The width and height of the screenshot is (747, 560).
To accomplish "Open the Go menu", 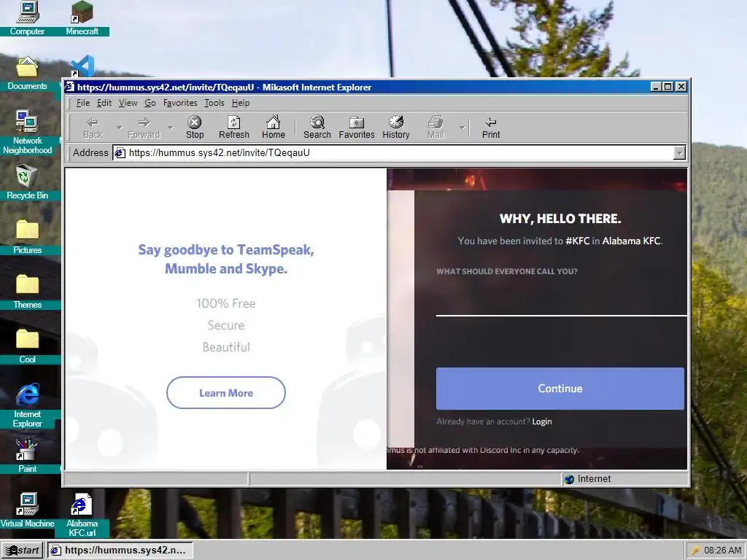I will click(150, 103).
